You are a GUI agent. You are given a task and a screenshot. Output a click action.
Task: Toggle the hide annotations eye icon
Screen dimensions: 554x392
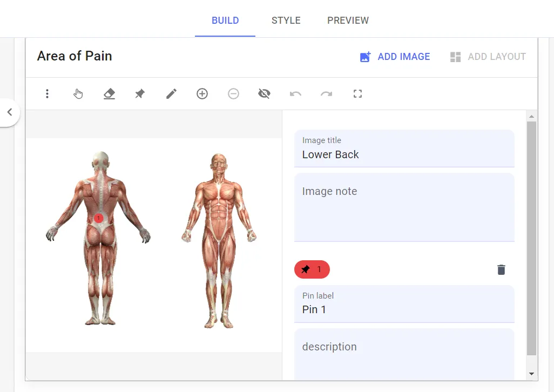pos(264,93)
